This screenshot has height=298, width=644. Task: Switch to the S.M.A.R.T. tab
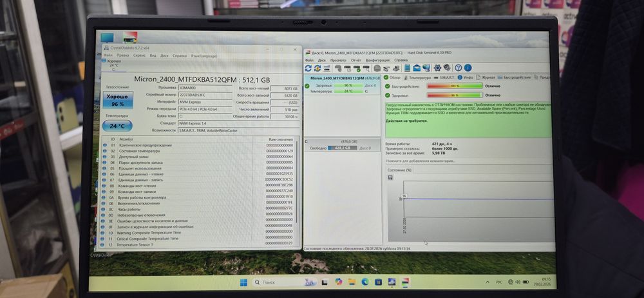(444, 77)
